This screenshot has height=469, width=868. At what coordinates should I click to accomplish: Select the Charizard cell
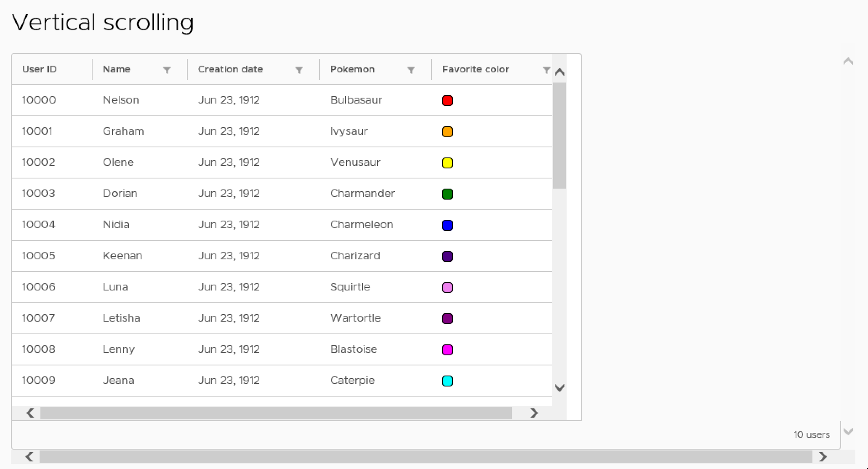pyautogui.click(x=355, y=256)
